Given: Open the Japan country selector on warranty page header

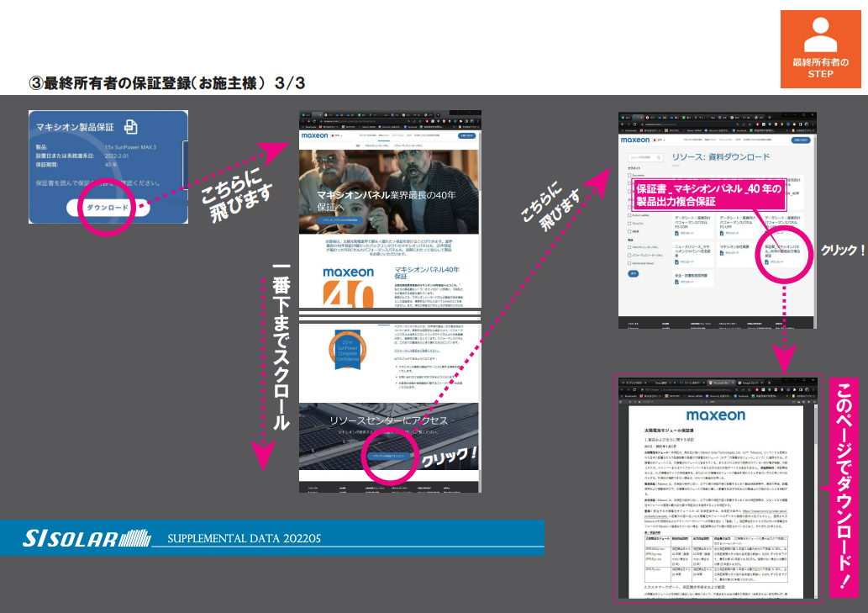Looking at the screenshot, I should pyautogui.click(x=337, y=135).
